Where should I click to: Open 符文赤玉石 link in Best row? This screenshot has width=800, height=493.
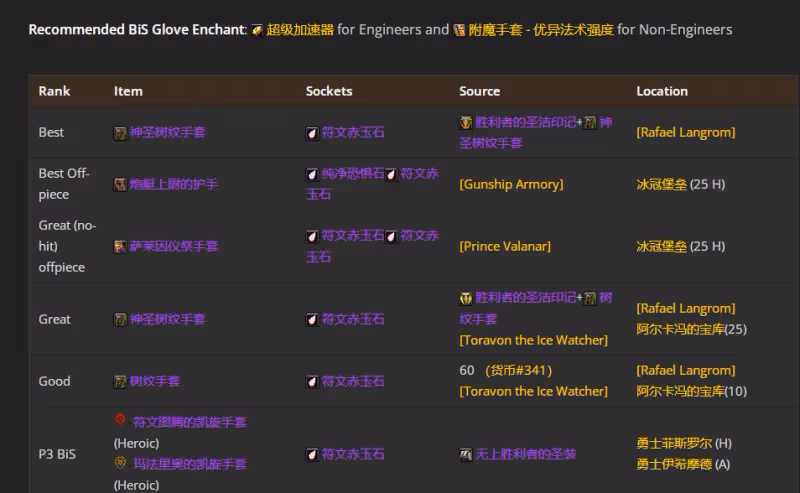pyautogui.click(x=353, y=133)
